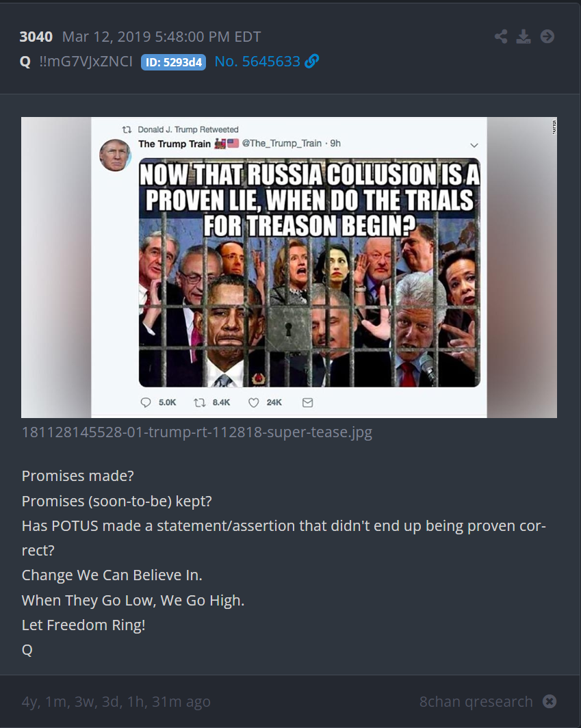Click the reply bubble icon with 5.0K

146,402
